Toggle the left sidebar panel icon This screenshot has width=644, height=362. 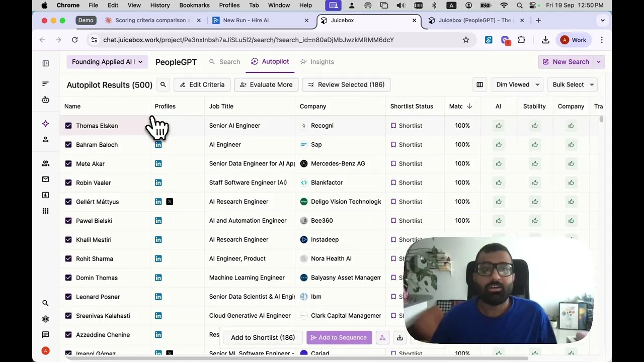[x=46, y=63]
